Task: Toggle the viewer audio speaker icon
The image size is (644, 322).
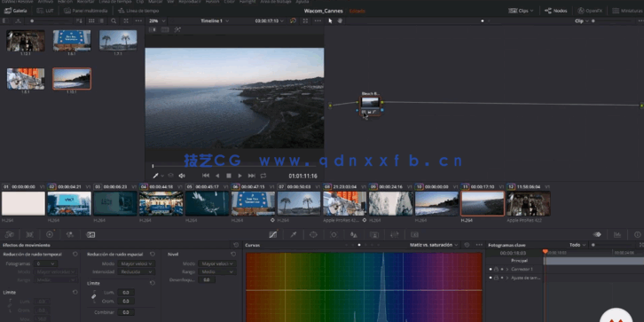Action: (182, 176)
